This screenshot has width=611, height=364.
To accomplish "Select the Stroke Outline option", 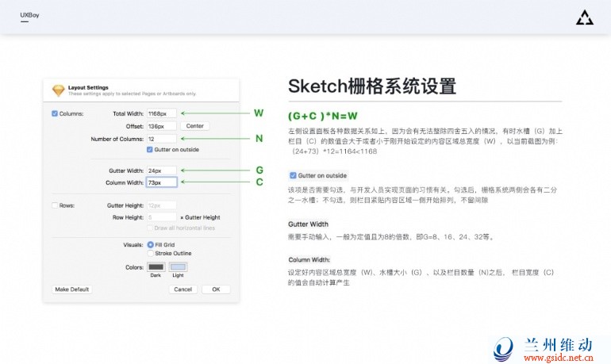I will 150,253.
